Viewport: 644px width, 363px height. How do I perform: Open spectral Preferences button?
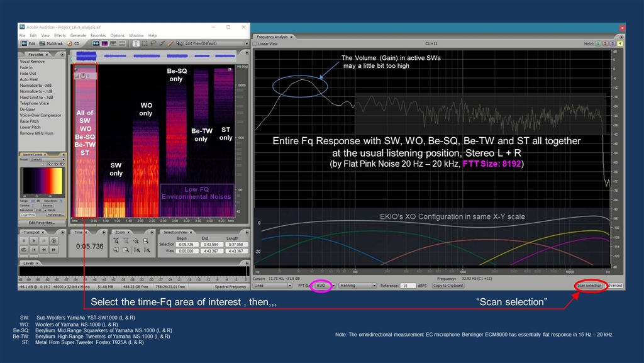[55, 215]
